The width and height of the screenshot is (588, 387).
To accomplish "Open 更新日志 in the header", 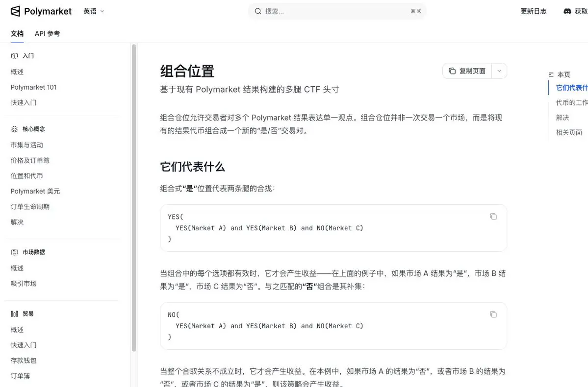I will (533, 11).
